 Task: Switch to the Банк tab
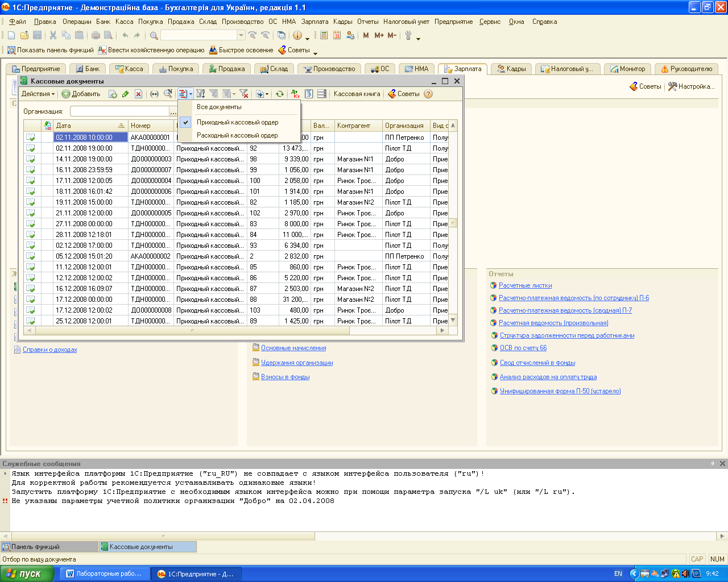pos(88,69)
